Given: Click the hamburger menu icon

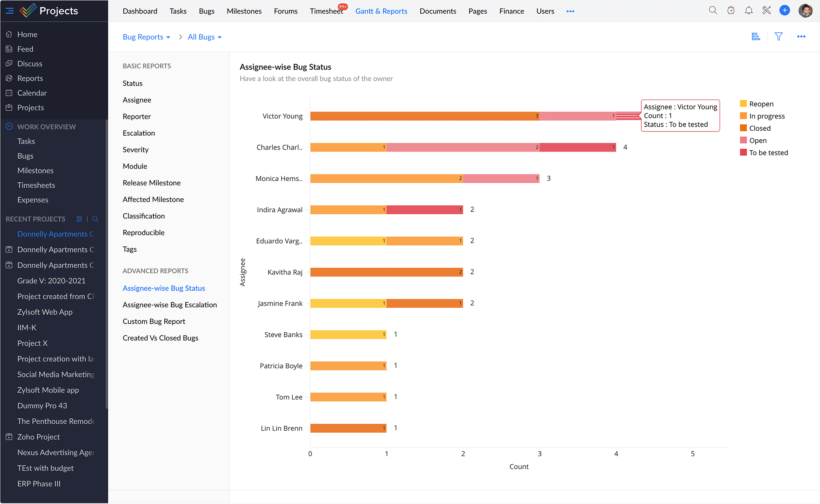Looking at the screenshot, I should [x=9, y=11].
